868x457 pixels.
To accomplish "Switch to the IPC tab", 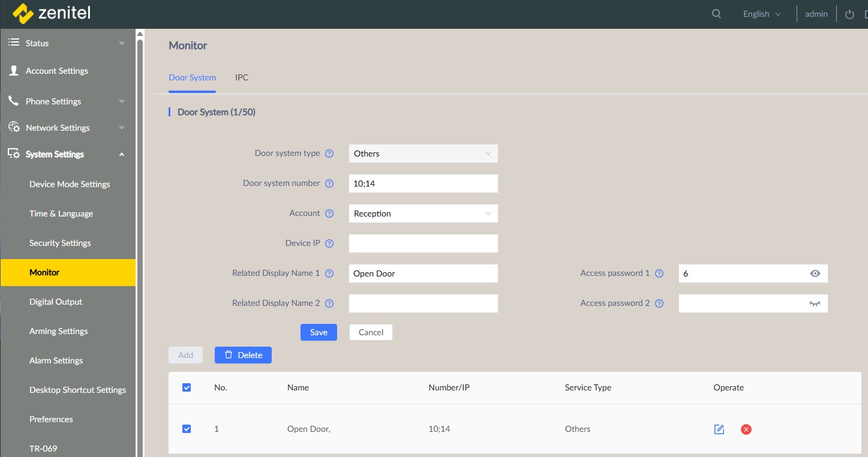I will pyautogui.click(x=242, y=77).
